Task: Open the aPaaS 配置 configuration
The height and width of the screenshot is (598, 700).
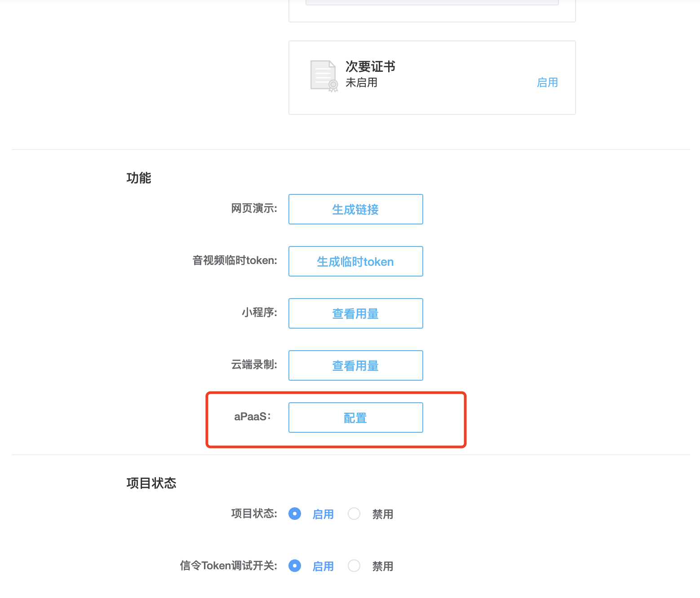Action: click(355, 418)
